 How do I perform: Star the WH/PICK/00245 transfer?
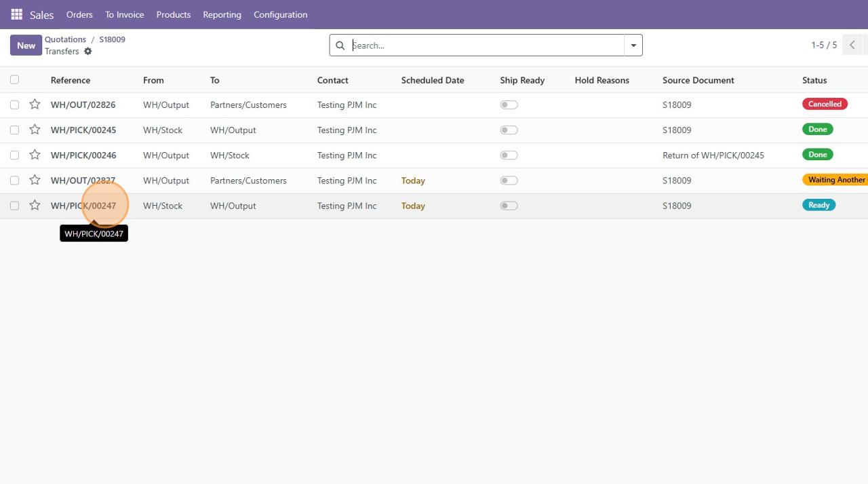[35, 130]
